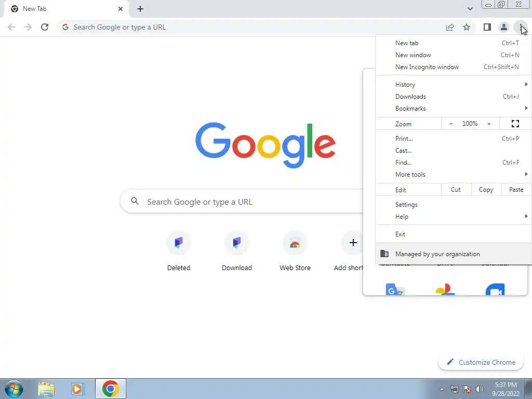Click the address bar field

click(251, 27)
